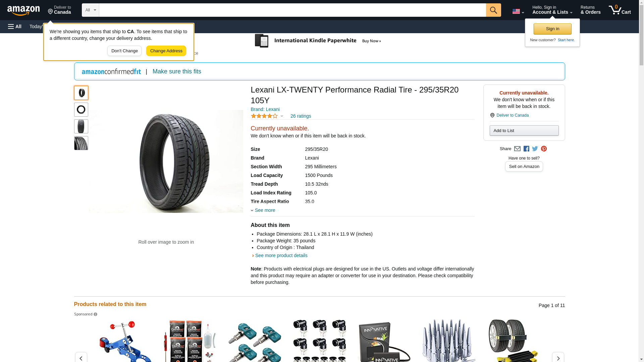
Task: Open the 26 ratings link
Action: coord(301,116)
